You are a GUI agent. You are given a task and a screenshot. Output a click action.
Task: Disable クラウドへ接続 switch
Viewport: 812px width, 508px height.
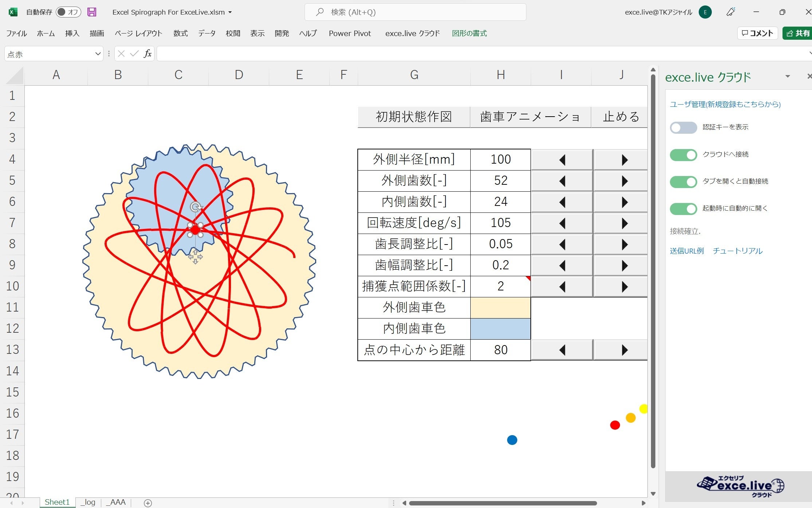[683, 155]
